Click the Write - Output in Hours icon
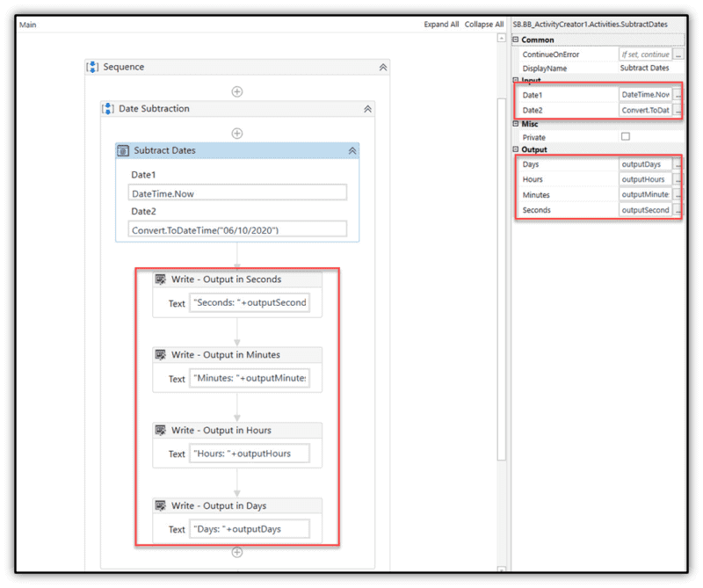Viewport: 703px width, 588px height. 161,430
